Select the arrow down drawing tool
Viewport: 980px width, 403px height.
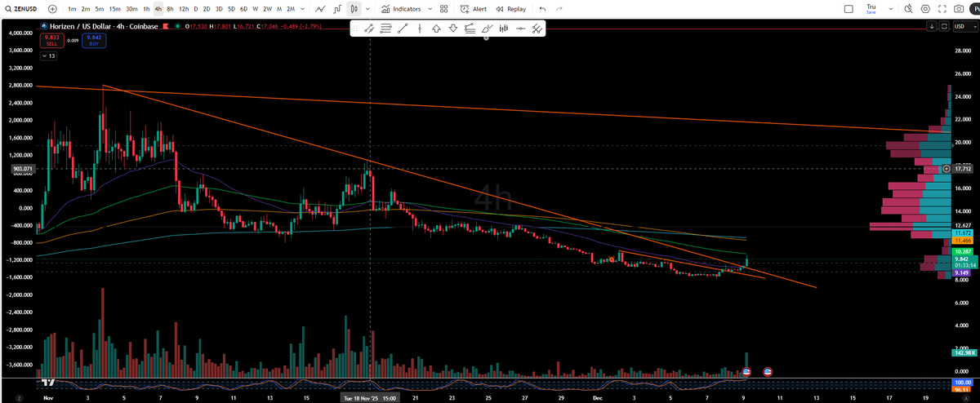[x=452, y=29]
